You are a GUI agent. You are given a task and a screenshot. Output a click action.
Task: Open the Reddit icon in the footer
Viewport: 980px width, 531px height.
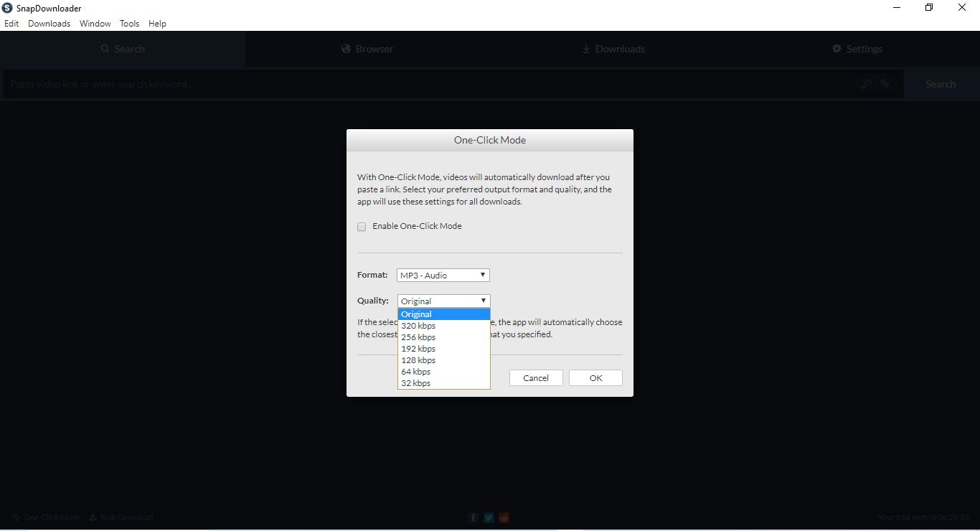click(505, 517)
